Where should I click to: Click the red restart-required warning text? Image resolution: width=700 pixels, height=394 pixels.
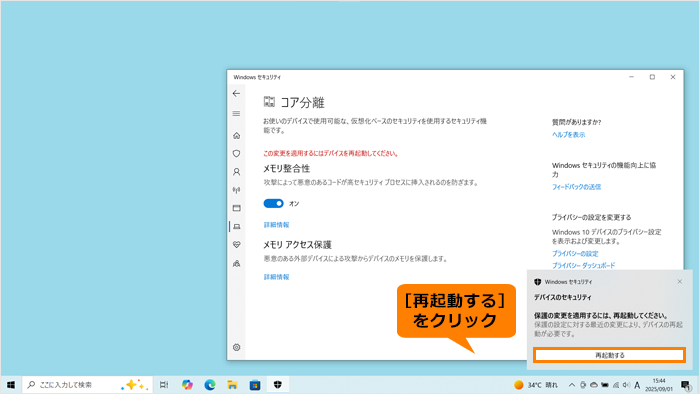tap(330, 153)
